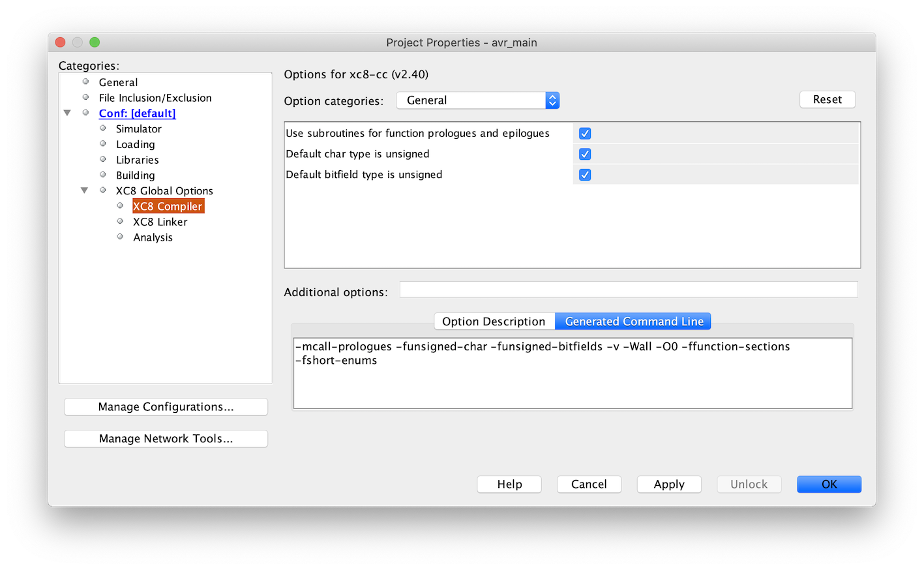Viewport: 924px width, 570px height.
Task: Toggle Default char type is unsigned
Action: pos(585,155)
